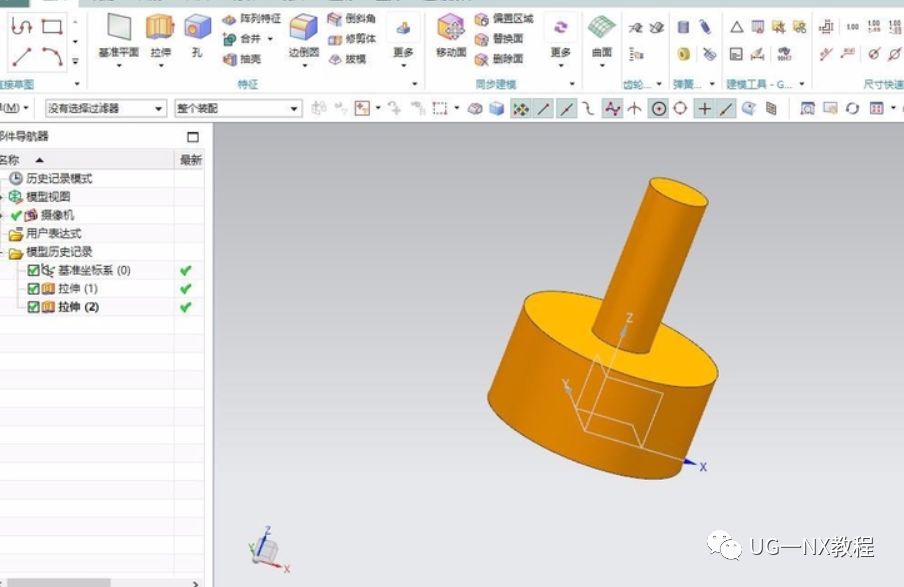Click the 基准平面 datum plane tool
The width and height of the screenshot is (904, 587).
[119, 36]
